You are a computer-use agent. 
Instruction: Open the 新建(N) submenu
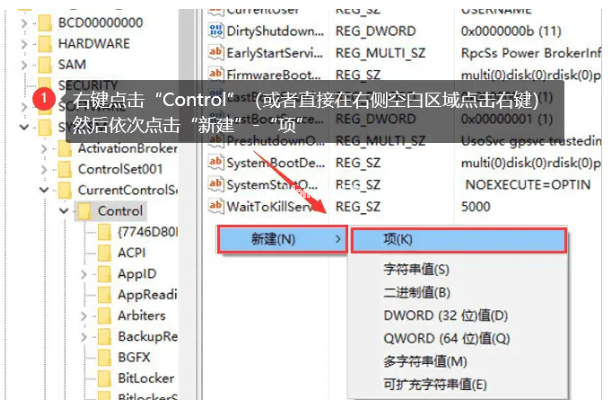(280, 239)
